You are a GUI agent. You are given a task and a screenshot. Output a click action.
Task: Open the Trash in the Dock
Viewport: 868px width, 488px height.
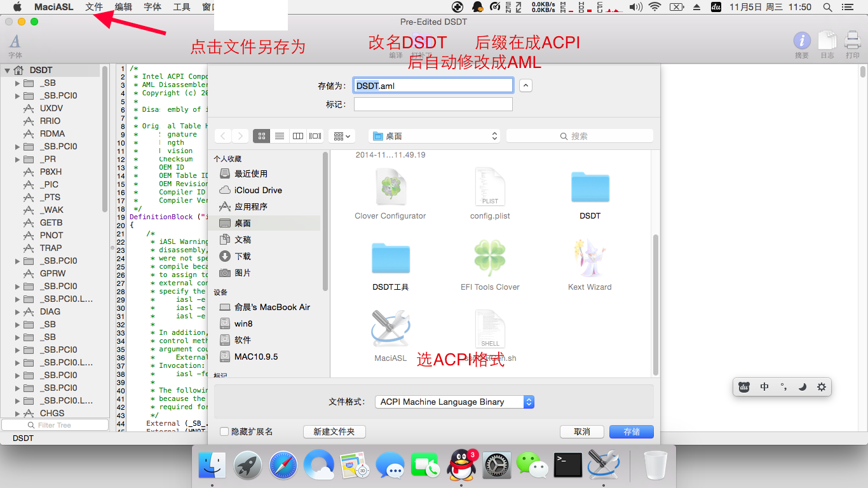click(x=656, y=465)
